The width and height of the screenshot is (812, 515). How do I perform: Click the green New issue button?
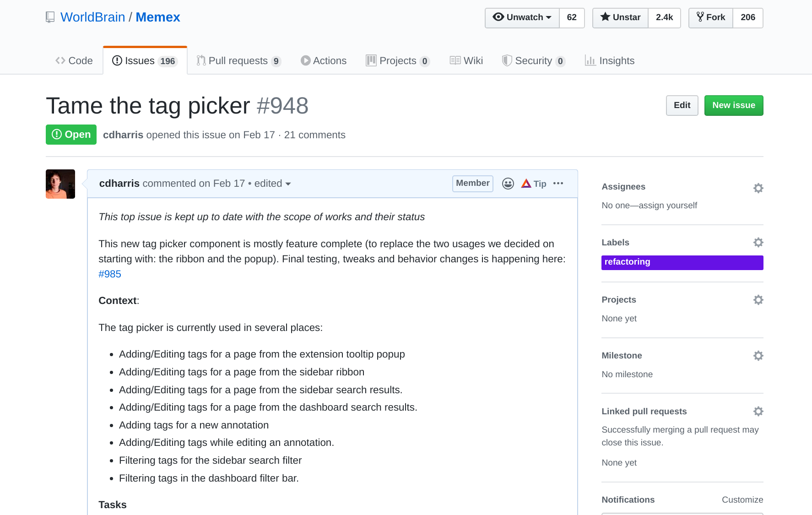[x=734, y=105]
